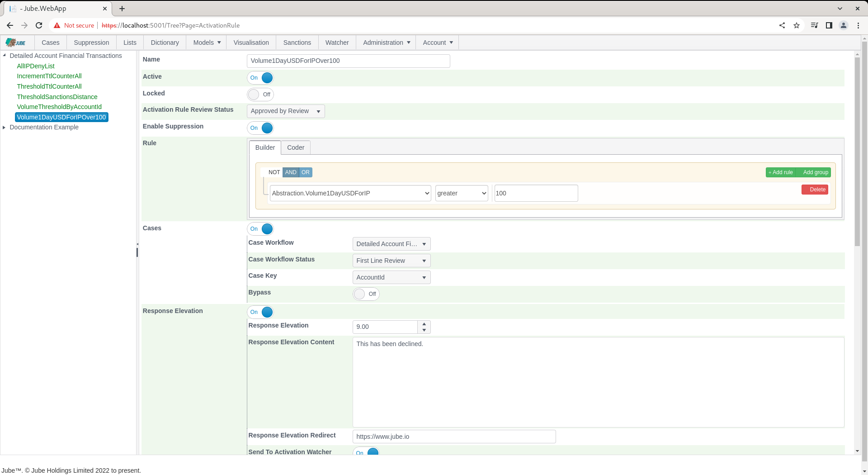Open the Suppression menu item

click(x=91, y=43)
